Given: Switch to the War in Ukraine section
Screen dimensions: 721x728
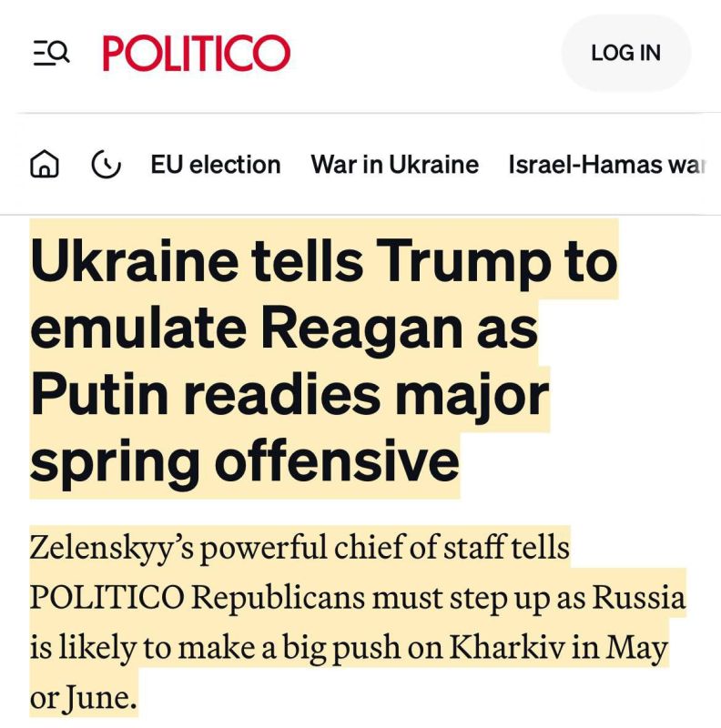Looking at the screenshot, I should coord(396,165).
